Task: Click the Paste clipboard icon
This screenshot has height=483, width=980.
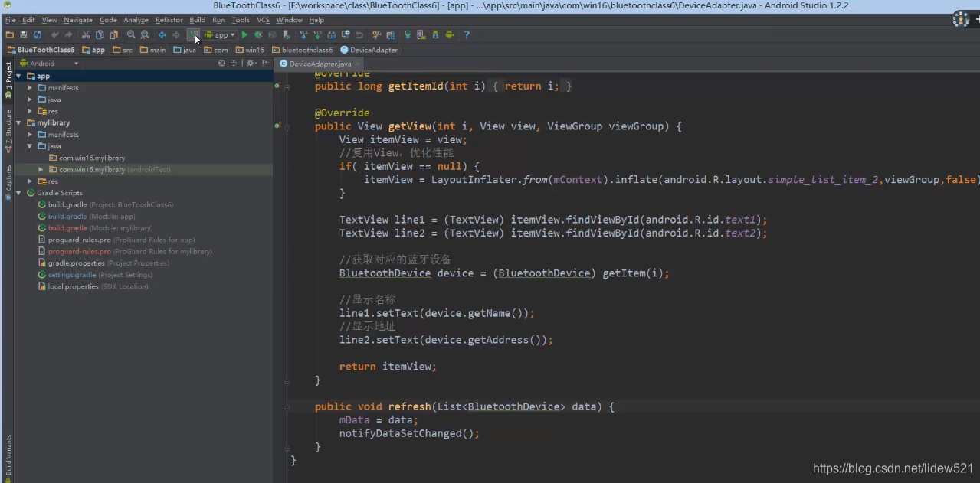Action: pos(113,34)
